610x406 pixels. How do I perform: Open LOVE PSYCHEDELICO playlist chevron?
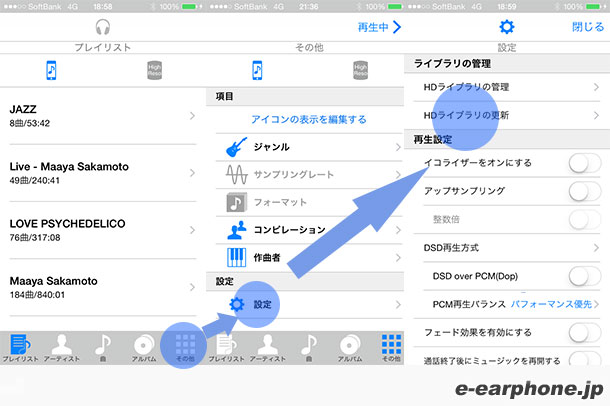tap(192, 230)
